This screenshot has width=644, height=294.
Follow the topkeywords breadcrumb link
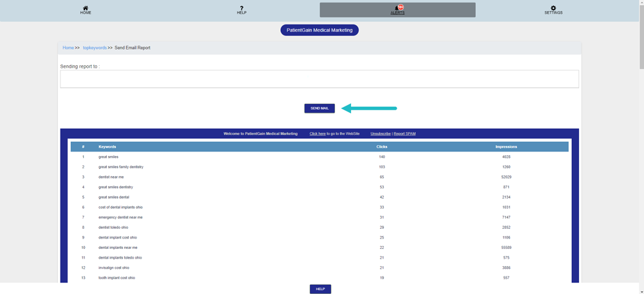[x=95, y=48]
